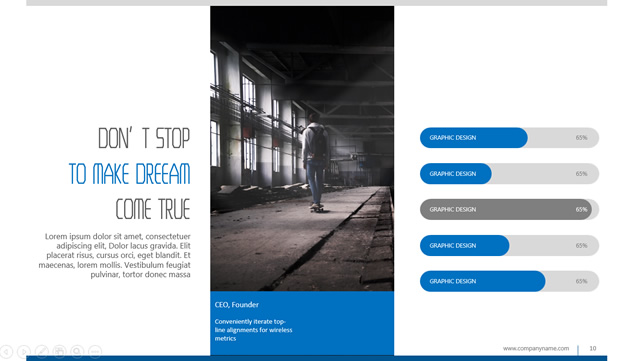Open more slideshow options (three dots)

click(x=95, y=351)
